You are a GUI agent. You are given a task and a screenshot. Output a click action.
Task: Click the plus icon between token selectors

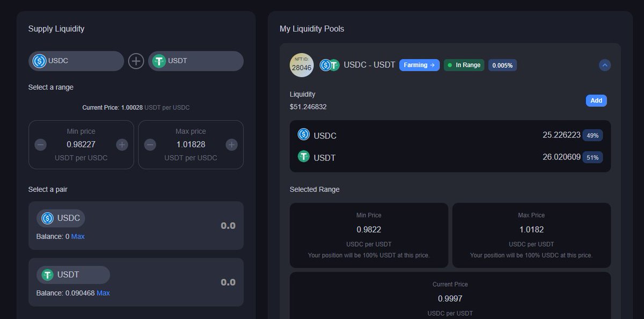click(x=136, y=61)
